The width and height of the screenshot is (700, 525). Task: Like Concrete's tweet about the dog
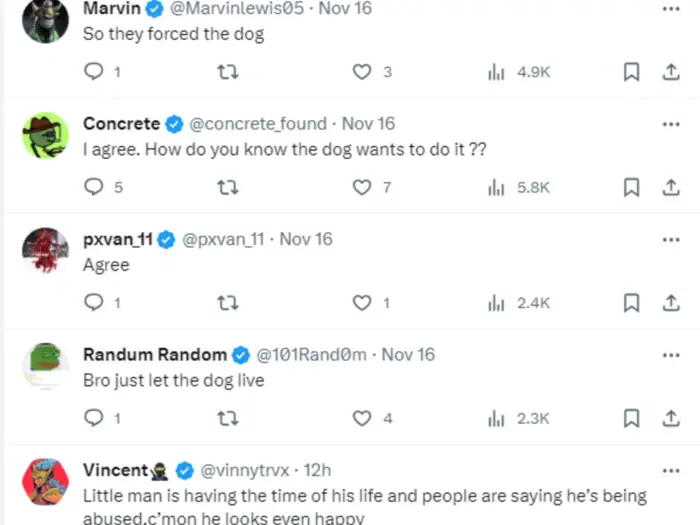(362, 187)
